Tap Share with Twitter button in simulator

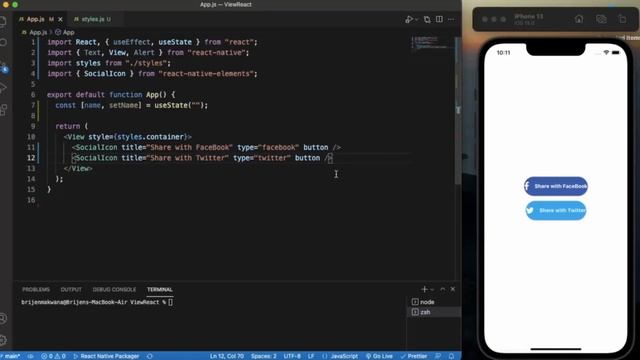556,211
